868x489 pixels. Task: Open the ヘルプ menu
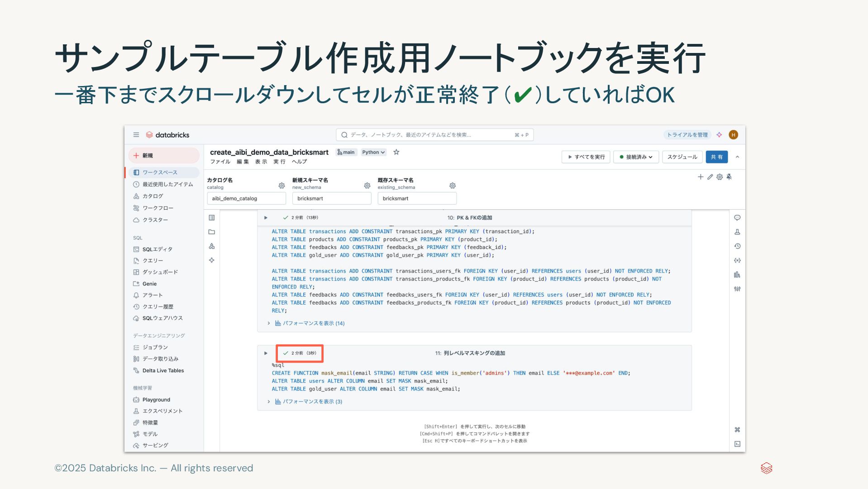[299, 162]
